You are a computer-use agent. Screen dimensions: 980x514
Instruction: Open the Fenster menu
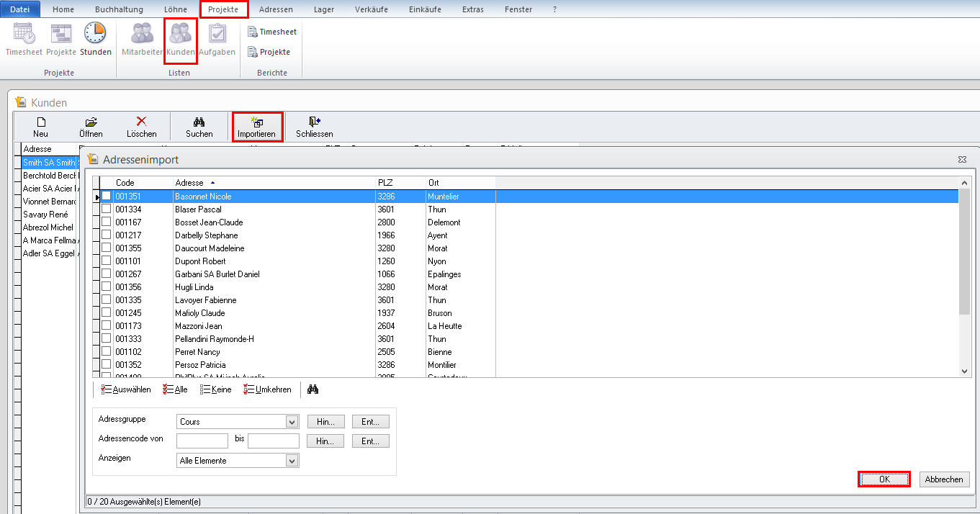[518, 9]
